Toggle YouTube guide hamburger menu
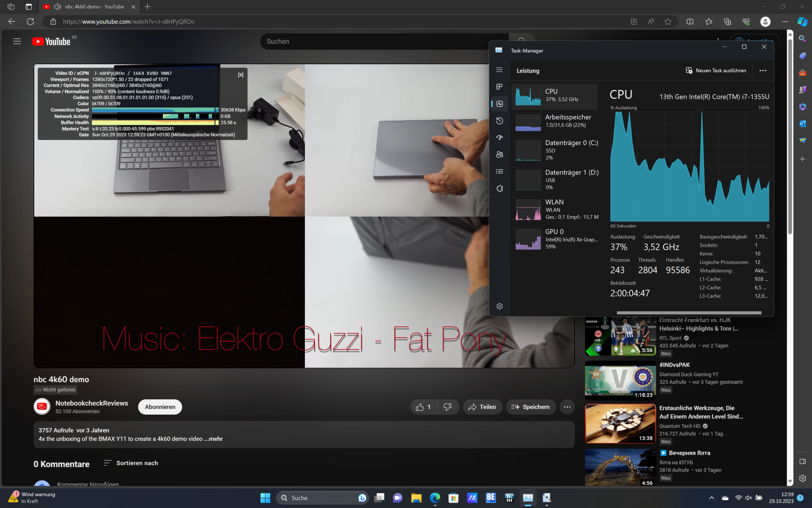The width and height of the screenshot is (812, 508). tap(17, 41)
